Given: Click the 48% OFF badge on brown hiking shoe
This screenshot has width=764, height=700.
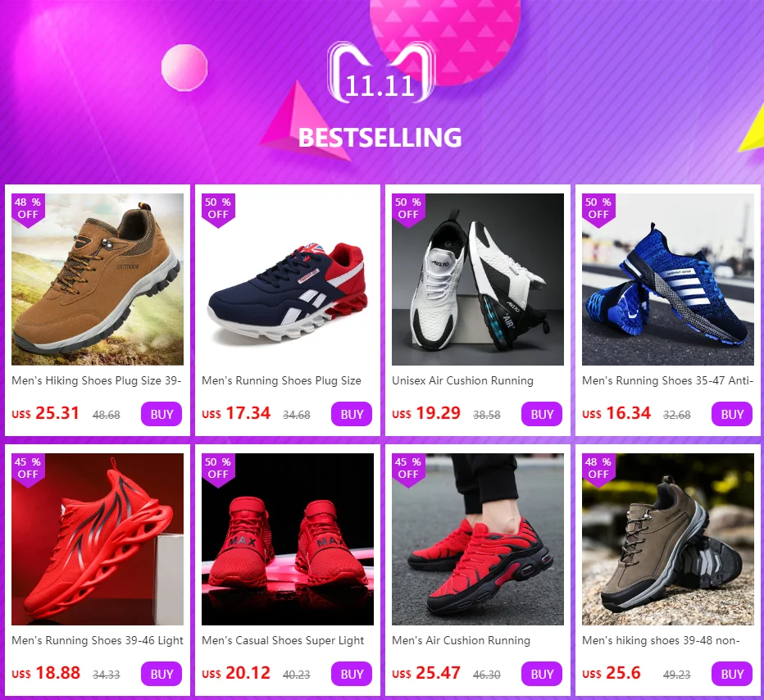Looking at the screenshot, I should coord(28,211).
